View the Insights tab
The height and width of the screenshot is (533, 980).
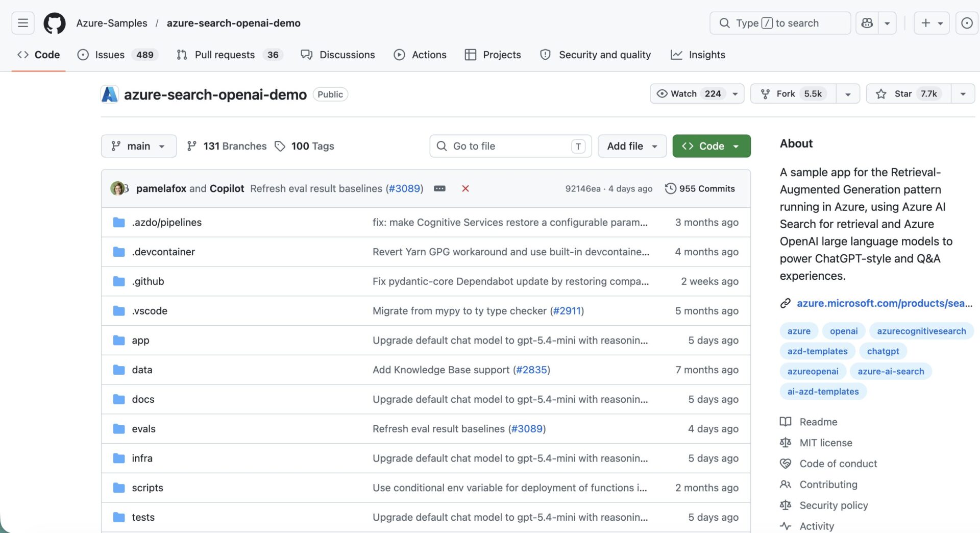click(x=698, y=55)
